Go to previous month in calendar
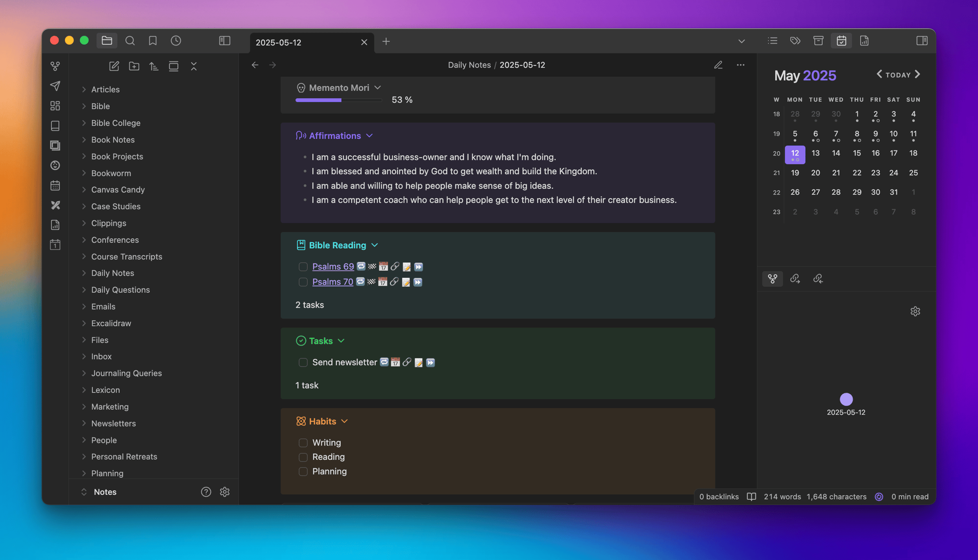Image resolution: width=978 pixels, height=560 pixels. 879,74
